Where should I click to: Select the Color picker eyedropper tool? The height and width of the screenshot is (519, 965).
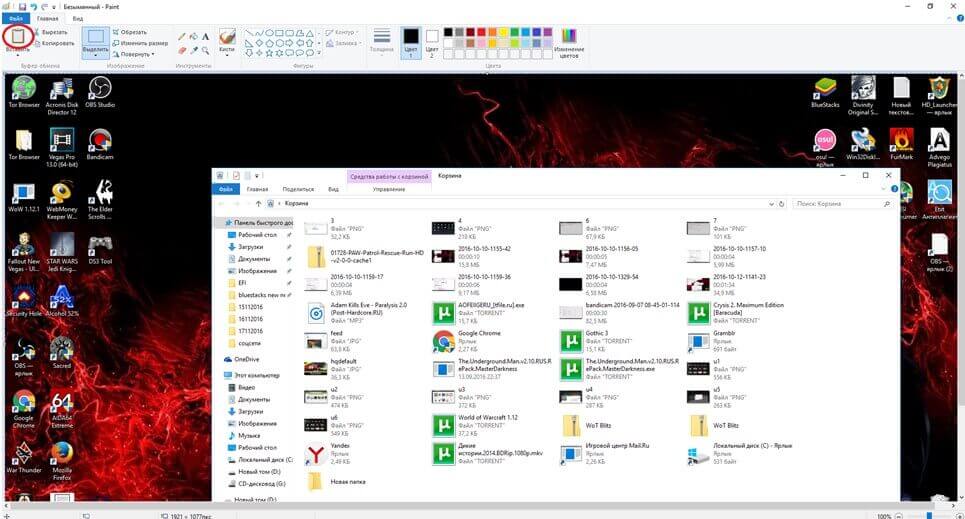(193, 48)
